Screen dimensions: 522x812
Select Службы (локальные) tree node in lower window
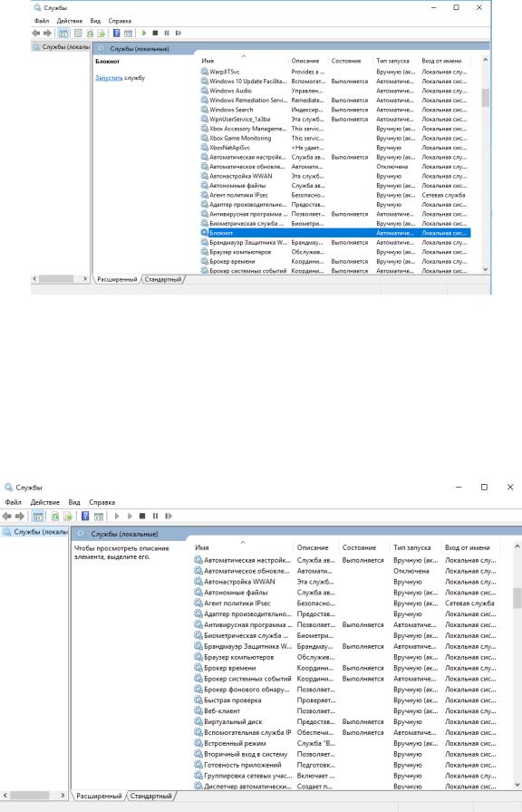(35, 532)
